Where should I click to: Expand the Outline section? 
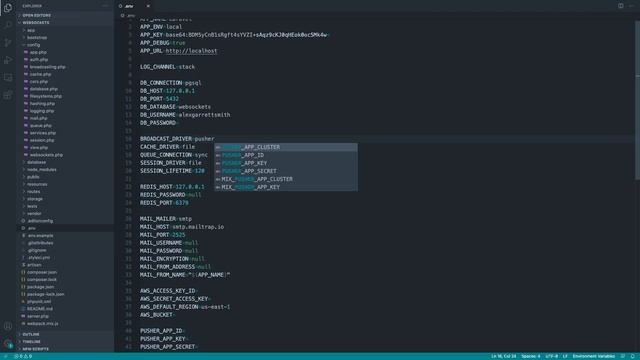tap(65, 334)
